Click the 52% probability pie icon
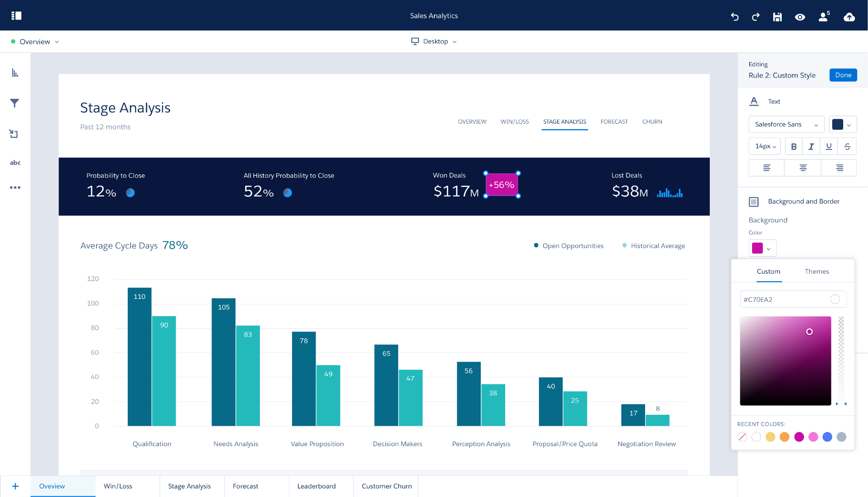868x497 pixels. tap(288, 193)
